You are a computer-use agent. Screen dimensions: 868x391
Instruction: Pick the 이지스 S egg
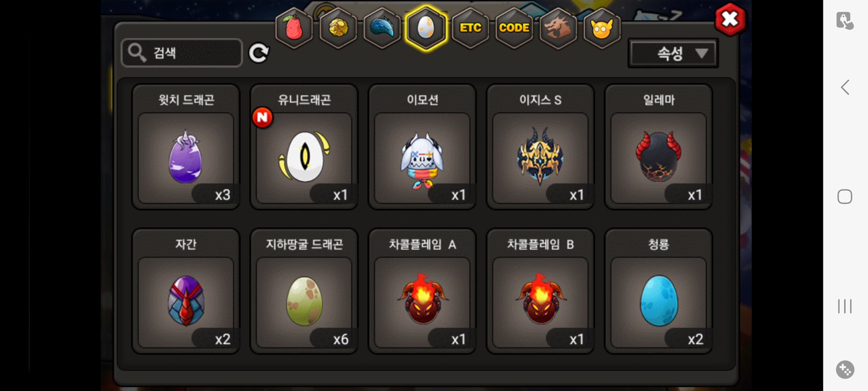point(540,147)
